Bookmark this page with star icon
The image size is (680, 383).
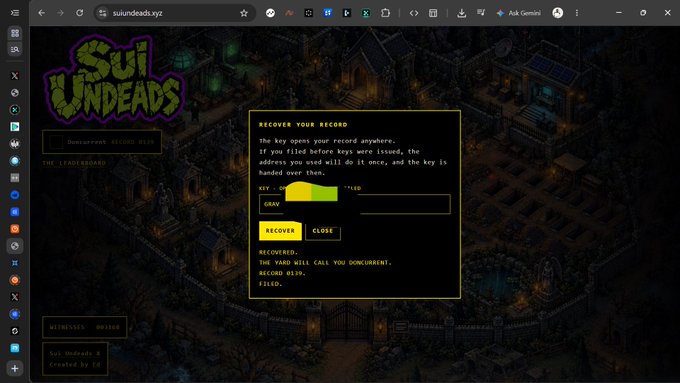[x=244, y=13]
